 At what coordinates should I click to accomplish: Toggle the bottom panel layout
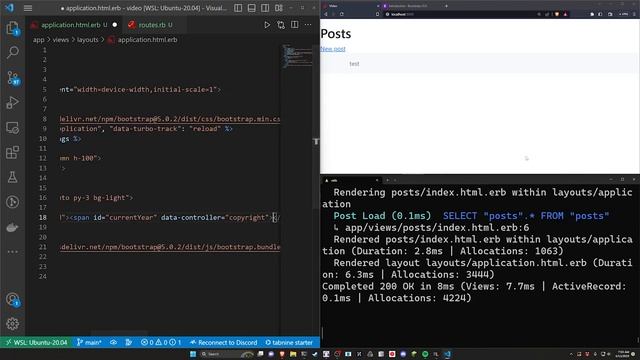pos(252,8)
